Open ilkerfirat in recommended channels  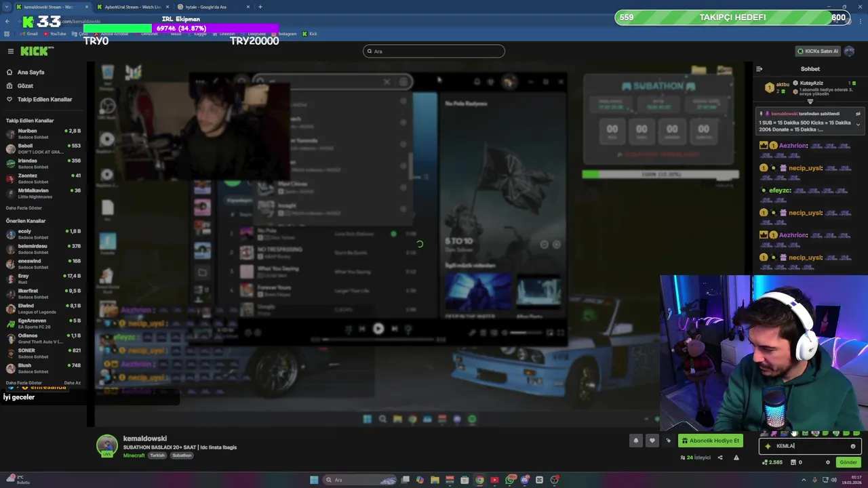tap(43, 293)
